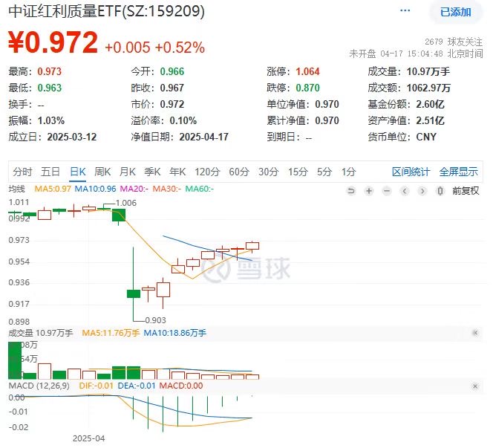
Task: Move chart right with the right chevron
Action: pyautogui.click(x=422, y=191)
